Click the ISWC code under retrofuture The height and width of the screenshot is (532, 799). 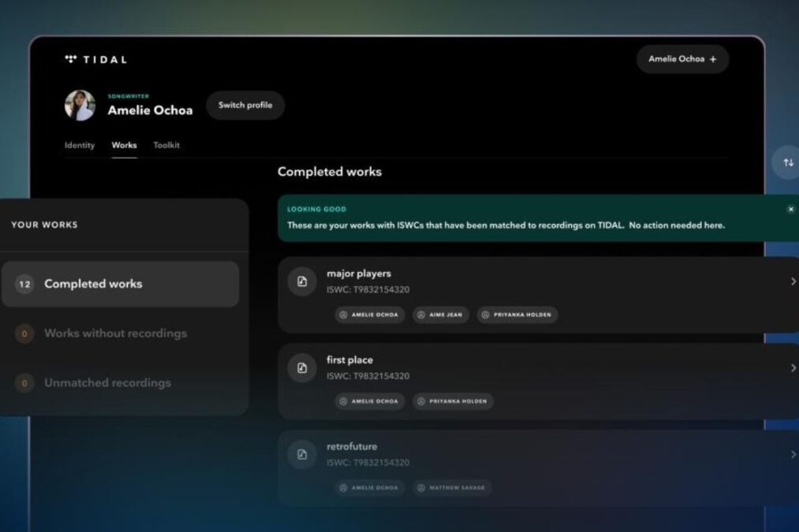pyautogui.click(x=368, y=463)
